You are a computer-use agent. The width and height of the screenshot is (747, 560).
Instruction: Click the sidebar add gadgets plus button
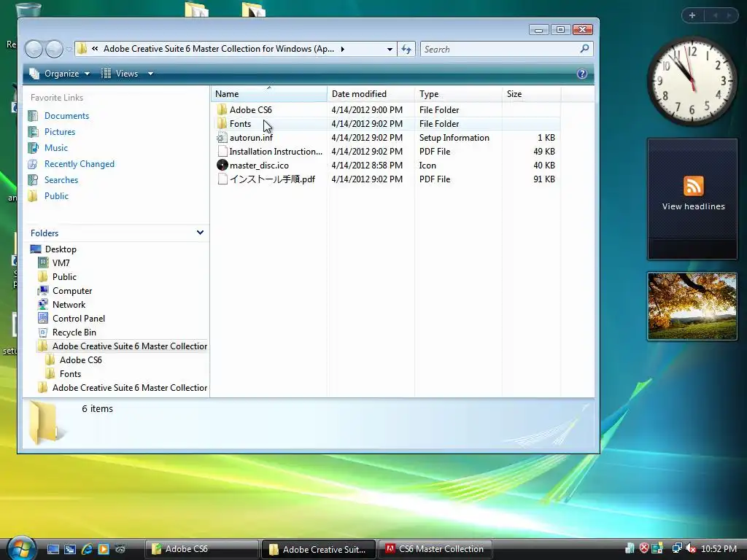(x=692, y=16)
